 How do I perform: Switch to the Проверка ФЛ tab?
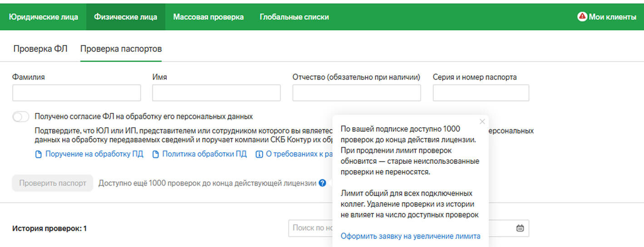coord(40,49)
